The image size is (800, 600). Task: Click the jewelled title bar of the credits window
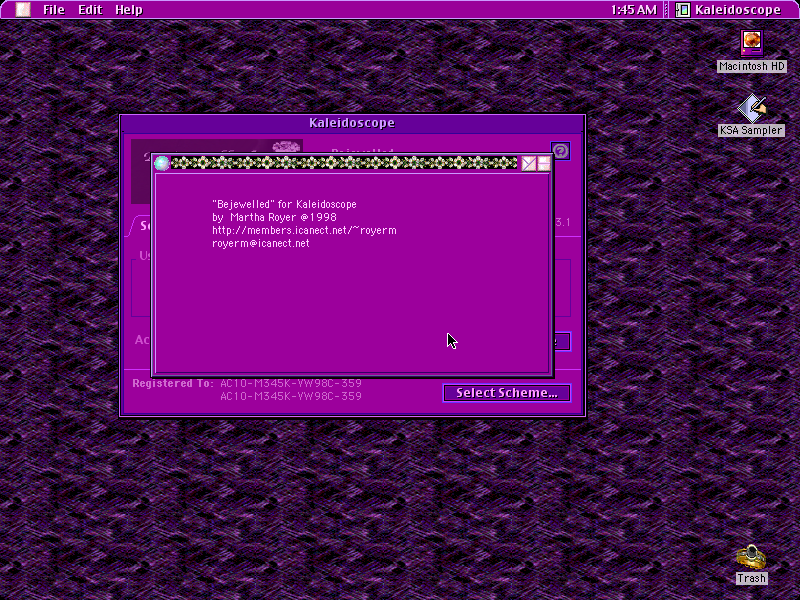(x=344, y=163)
